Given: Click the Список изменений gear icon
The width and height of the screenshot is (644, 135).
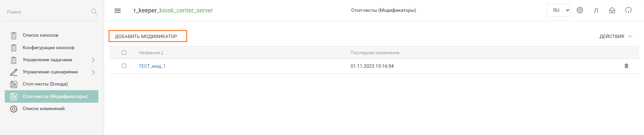Looking at the screenshot, I should (14, 109).
